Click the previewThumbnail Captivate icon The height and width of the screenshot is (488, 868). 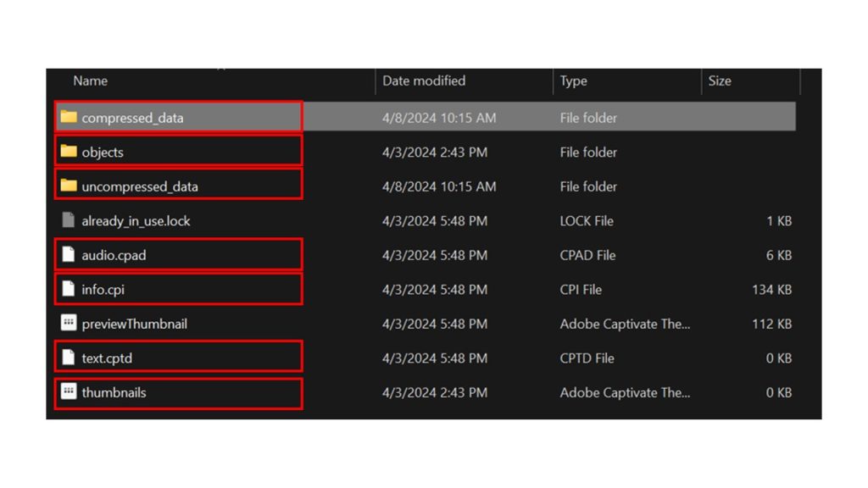[x=69, y=324]
